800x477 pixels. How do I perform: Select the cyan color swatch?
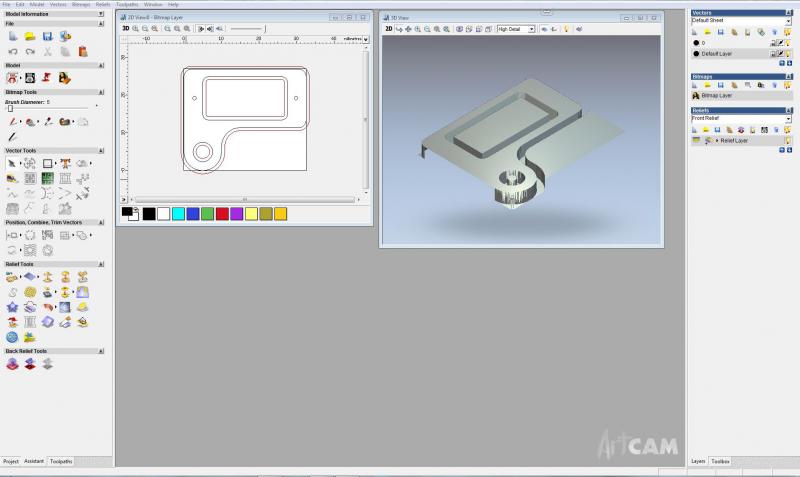pyautogui.click(x=178, y=213)
